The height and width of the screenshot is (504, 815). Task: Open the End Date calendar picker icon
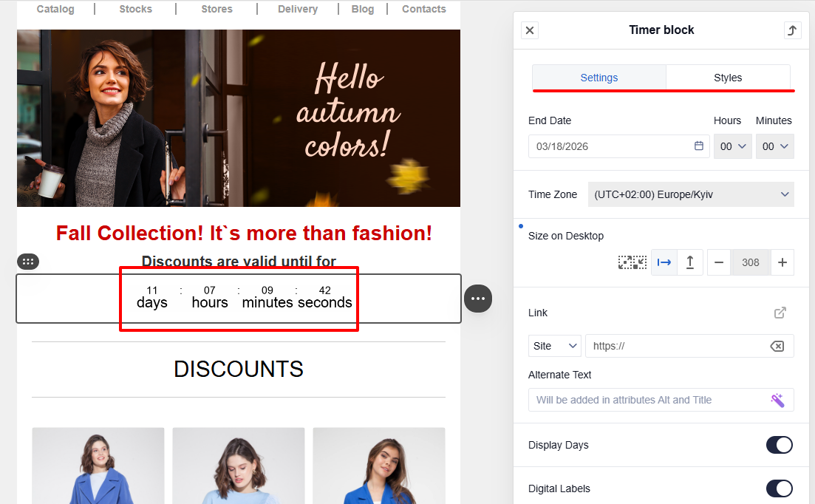point(698,146)
